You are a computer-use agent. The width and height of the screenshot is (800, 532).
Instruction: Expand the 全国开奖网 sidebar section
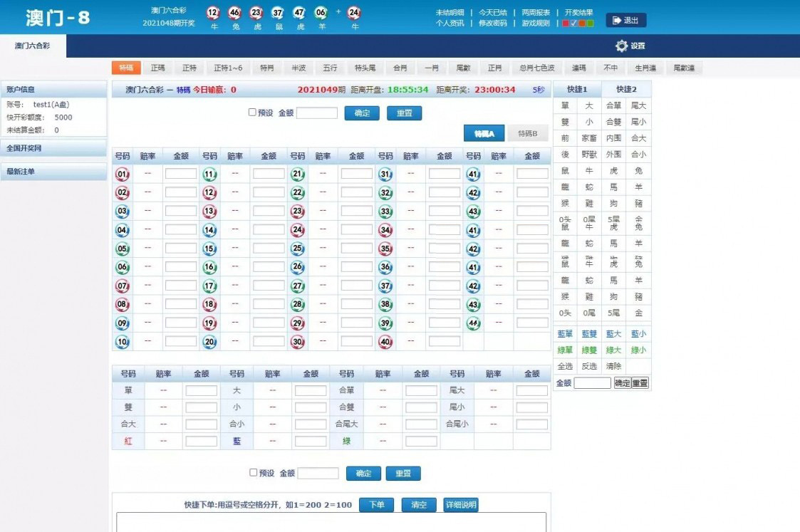tap(54, 148)
